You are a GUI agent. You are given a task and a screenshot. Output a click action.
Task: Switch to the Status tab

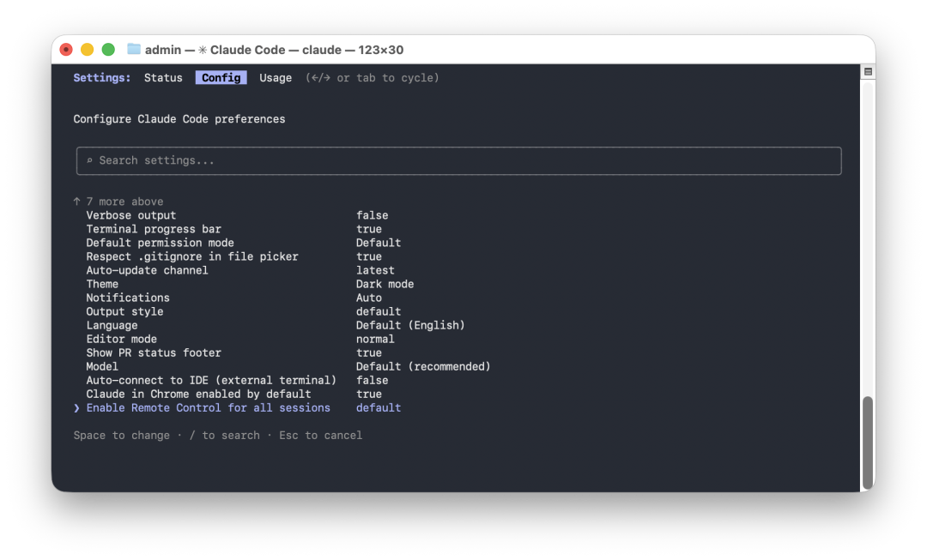click(163, 77)
